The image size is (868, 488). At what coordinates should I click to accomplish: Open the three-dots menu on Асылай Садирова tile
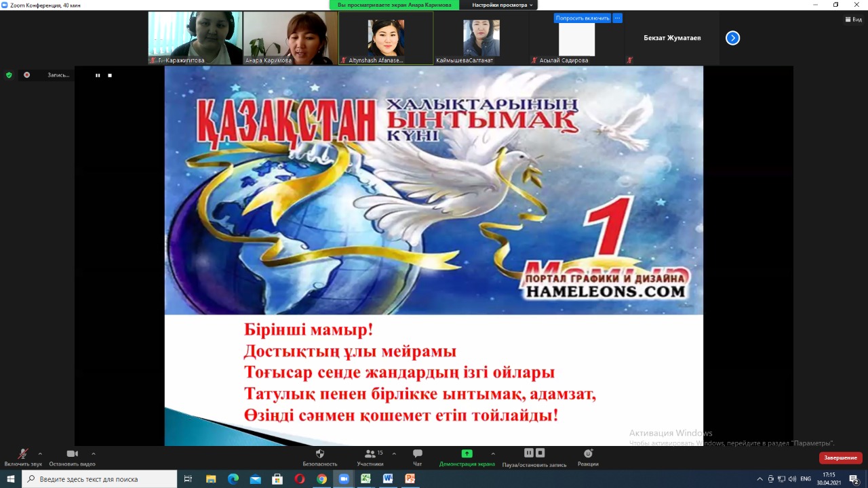(617, 18)
